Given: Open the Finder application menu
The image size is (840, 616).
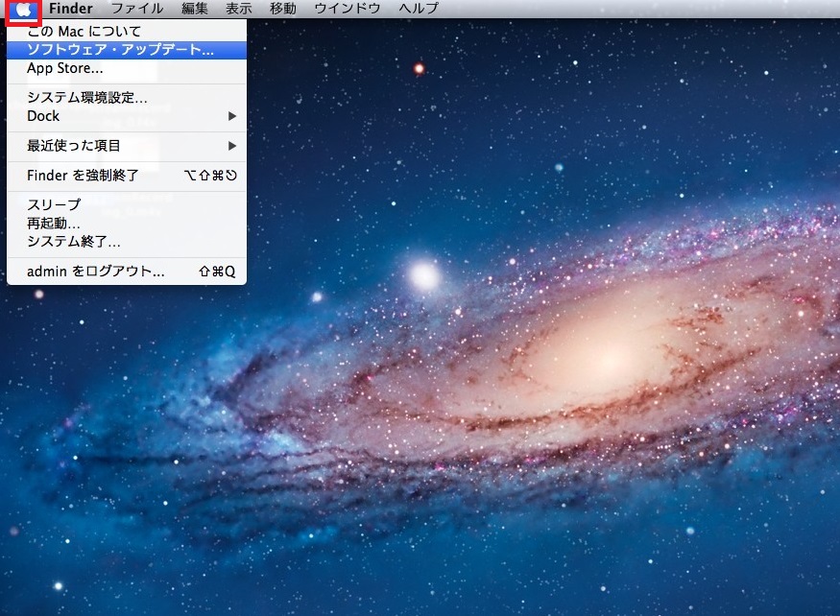Looking at the screenshot, I should (71, 9).
